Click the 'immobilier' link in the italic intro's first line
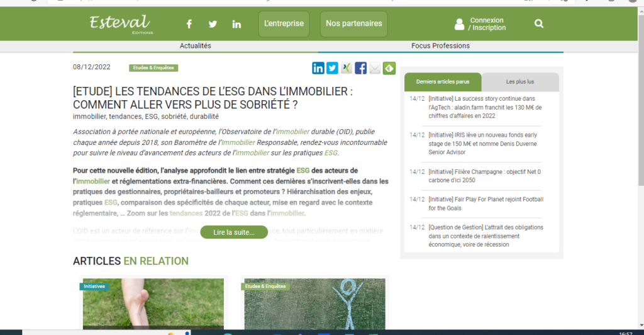 [292, 132]
